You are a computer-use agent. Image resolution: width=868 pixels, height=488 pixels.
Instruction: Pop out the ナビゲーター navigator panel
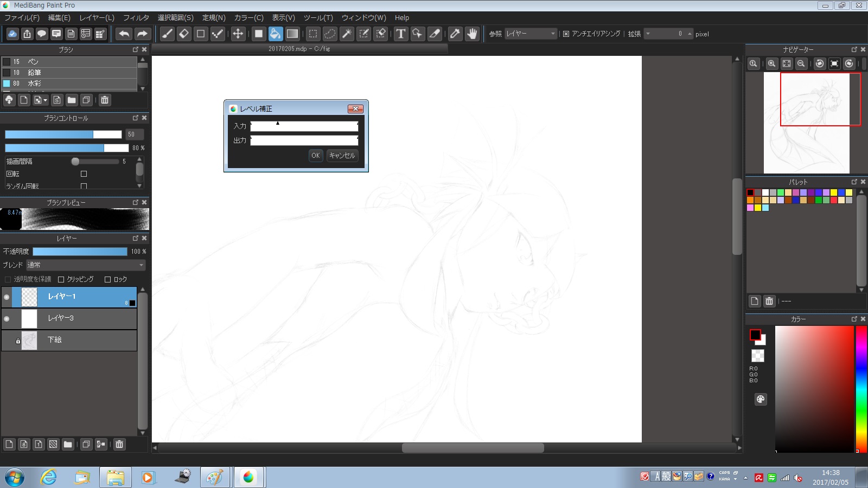pyautogui.click(x=854, y=49)
